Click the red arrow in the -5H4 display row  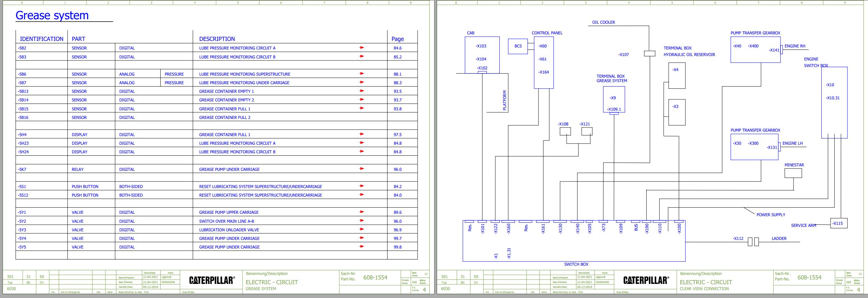pyautogui.click(x=361, y=134)
